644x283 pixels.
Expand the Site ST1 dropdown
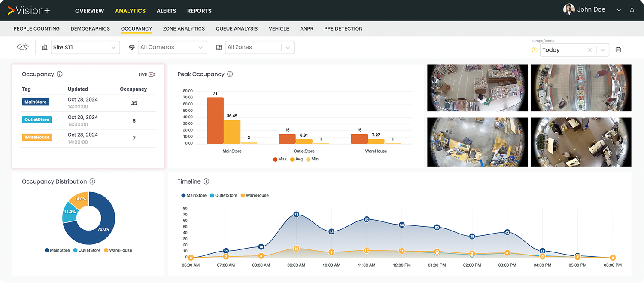pyautogui.click(x=113, y=47)
